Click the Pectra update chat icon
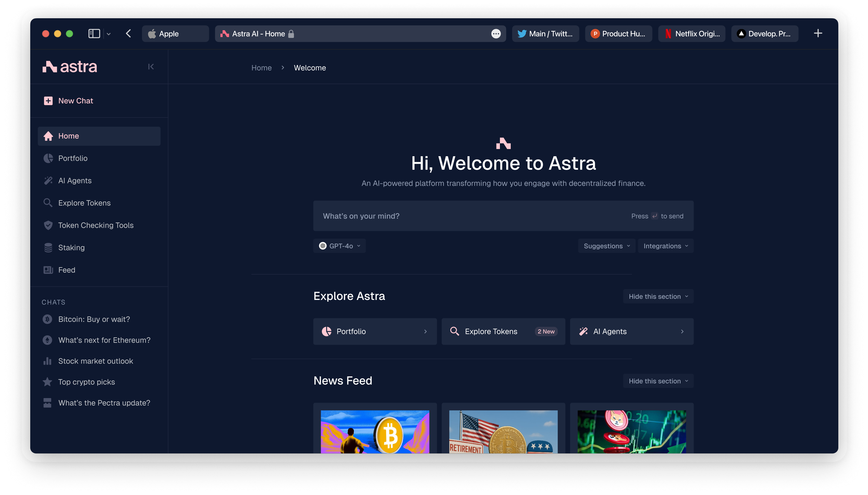868x495 pixels. (x=47, y=403)
